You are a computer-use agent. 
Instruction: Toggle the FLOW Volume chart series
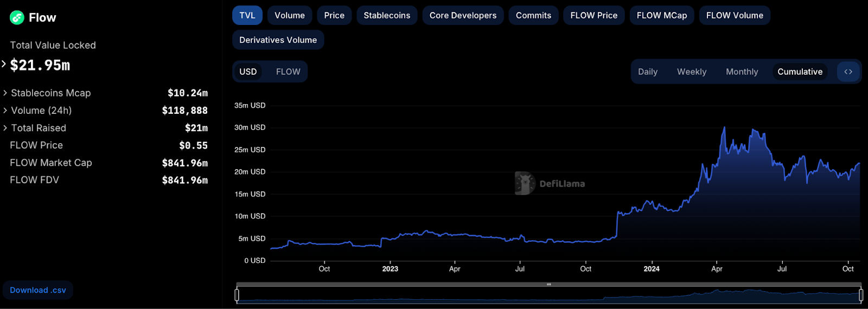pyautogui.click(x=735, y=15)
